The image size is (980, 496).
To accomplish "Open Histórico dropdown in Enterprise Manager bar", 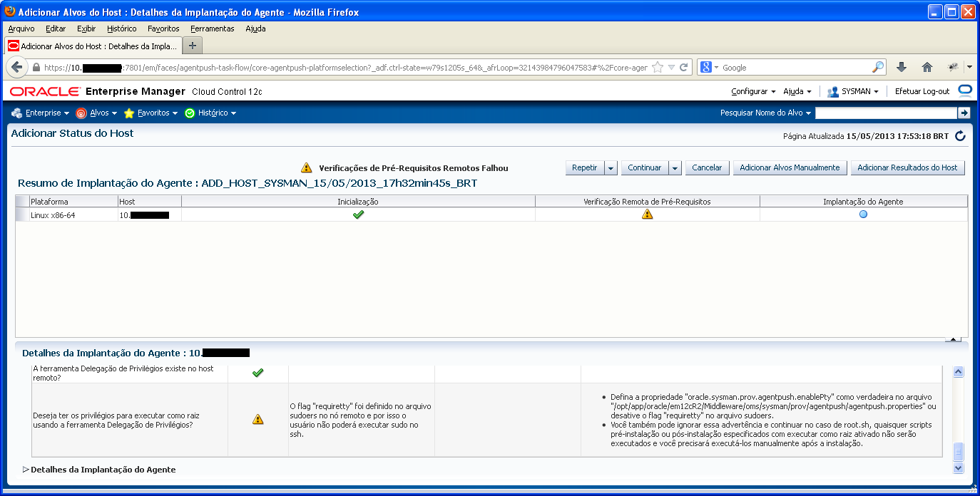I will [x=210, y=113].
